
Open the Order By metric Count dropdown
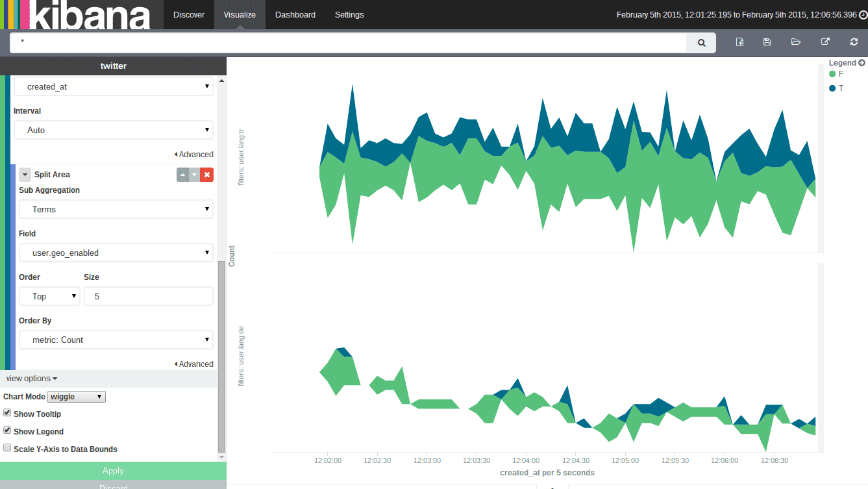[116, 340]
